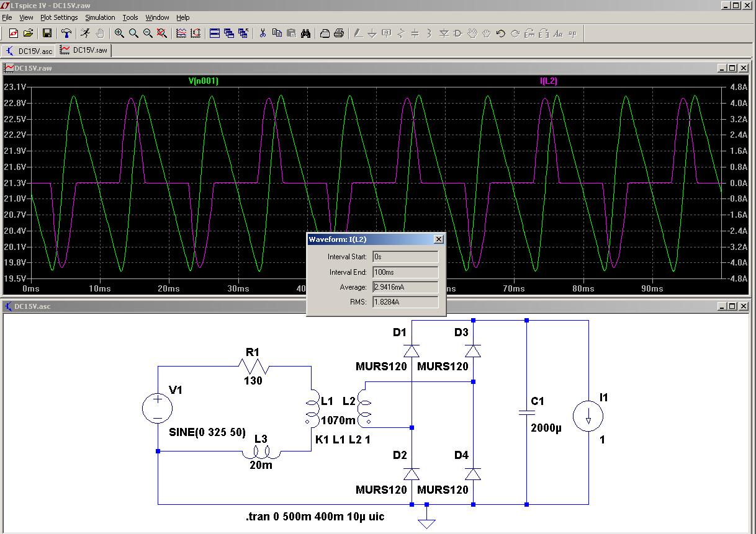This screenshot has width=756, height=534.
Task: Click the I(L2) trace label
Action: [x=548, y=81]
